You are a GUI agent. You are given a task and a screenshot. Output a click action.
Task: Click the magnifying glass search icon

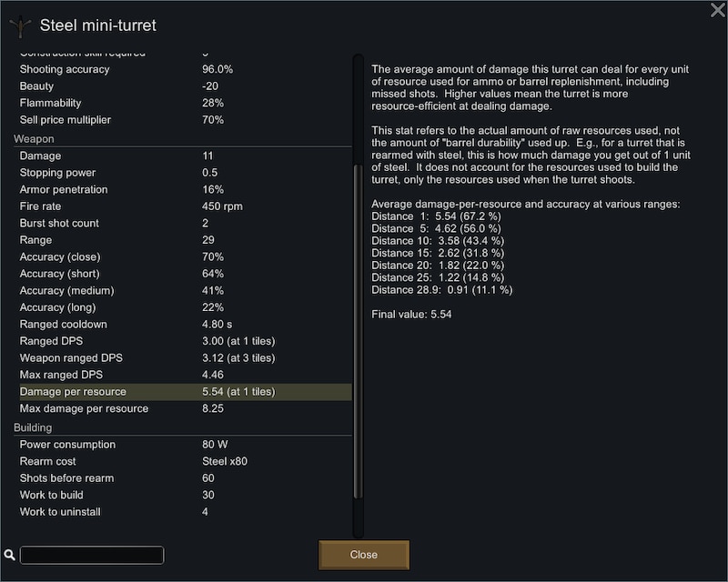point(10,555)
